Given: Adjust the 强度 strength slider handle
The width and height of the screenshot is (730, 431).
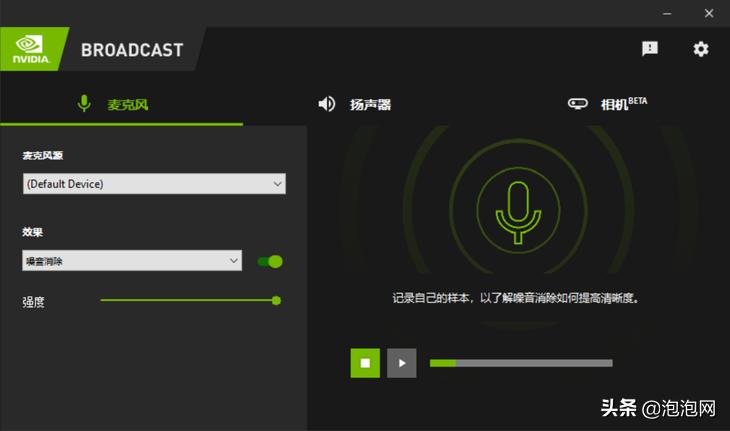Looking at the screenshot, I should point(276,301).
